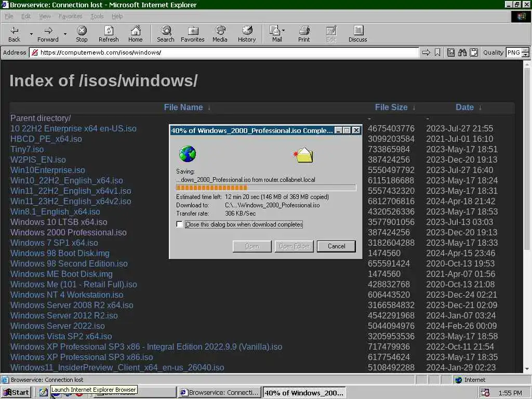This screenshot has height=399, width=532.
Task: Open the Back history dropdown arrow
Action: [x=31, y=34]
